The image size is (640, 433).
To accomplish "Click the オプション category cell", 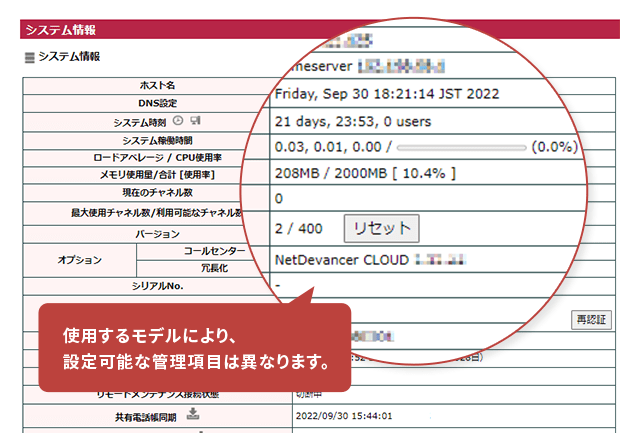I will coord(78,260).
